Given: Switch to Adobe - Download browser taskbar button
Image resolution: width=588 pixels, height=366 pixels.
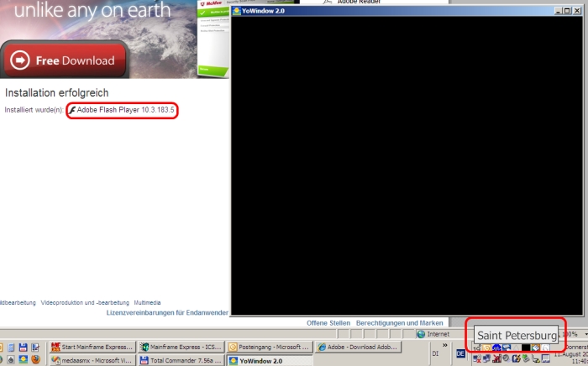Looking at the screenshot, I should pyautogui.click(x=358, y=347).
